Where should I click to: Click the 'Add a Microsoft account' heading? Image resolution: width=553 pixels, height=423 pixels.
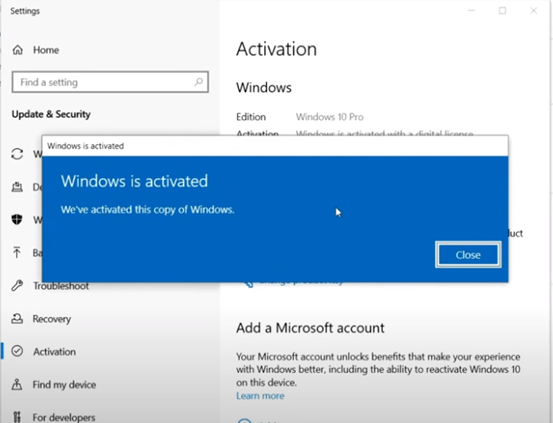pyautogui.click(x=310, y=328)
